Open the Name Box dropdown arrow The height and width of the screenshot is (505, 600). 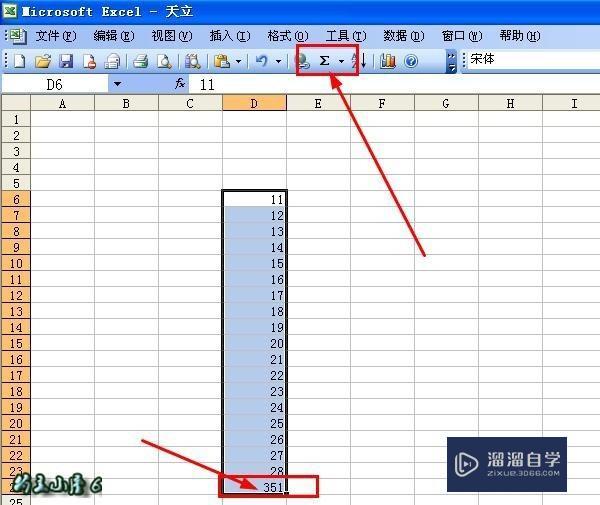click(117, 84)
